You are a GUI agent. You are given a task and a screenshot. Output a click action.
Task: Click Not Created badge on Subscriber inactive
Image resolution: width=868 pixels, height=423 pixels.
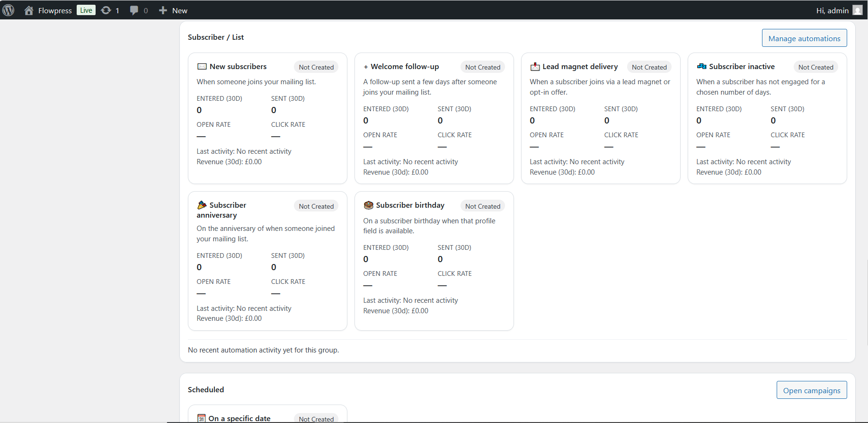[x=816, y=67]
